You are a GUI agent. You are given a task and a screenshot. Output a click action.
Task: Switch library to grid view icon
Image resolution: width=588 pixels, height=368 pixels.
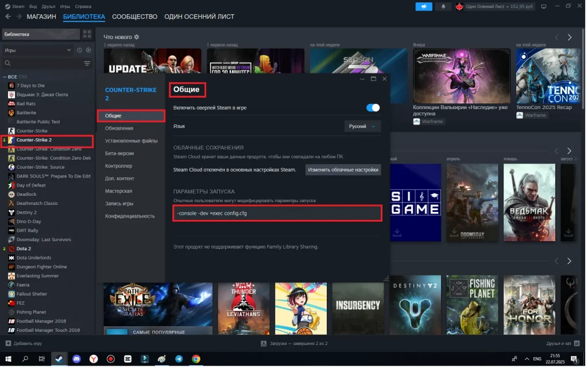pyautogui.click(x=87, y=34)
